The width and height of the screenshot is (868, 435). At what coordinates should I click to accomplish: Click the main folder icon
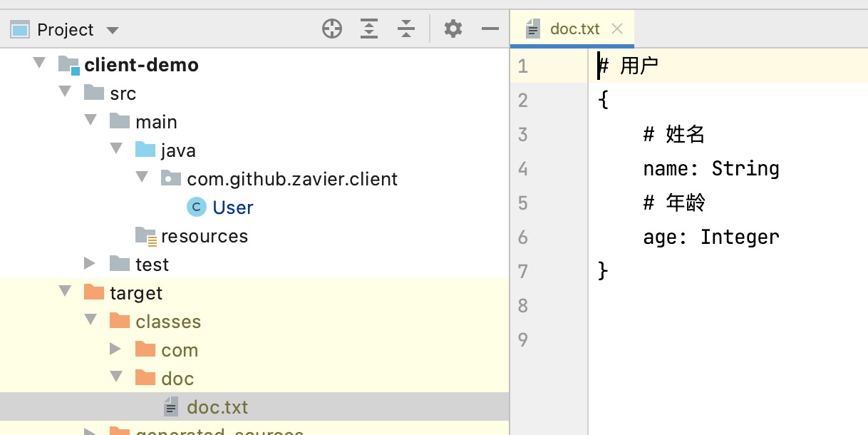pos(120,121)
